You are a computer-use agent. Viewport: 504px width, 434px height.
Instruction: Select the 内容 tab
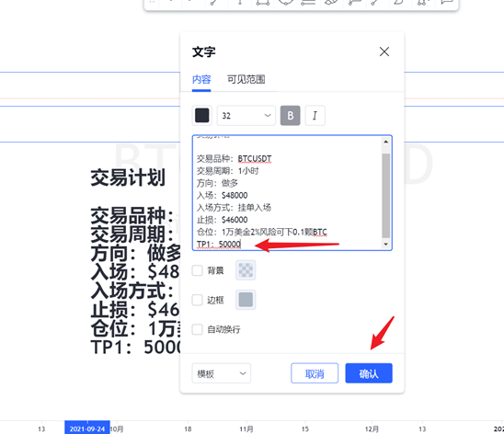coord(201,79)
